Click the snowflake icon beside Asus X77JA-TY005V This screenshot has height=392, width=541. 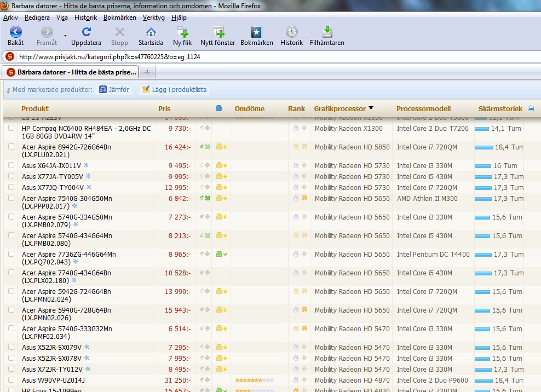tap(89, 176)
